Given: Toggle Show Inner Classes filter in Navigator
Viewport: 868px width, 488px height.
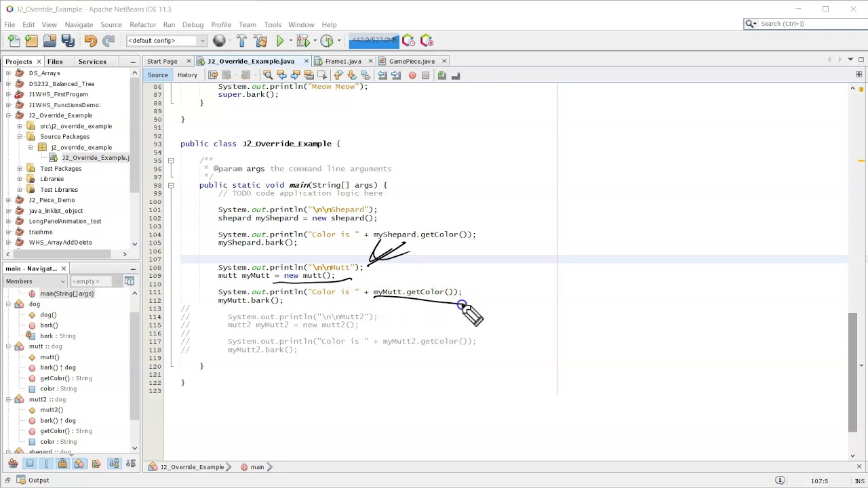Looking at the screenshot, I should 79,464.
